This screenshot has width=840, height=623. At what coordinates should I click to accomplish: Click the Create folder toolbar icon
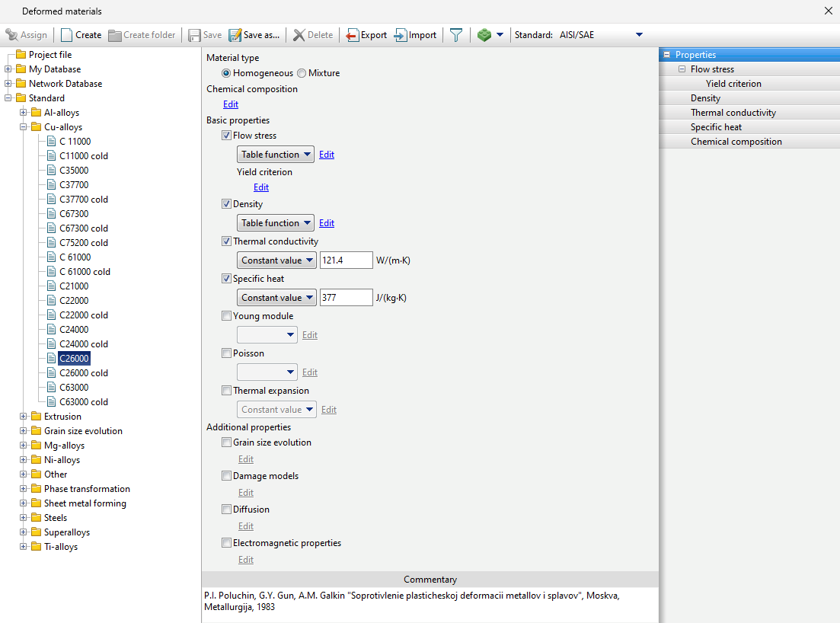click(x=115, y=35)
